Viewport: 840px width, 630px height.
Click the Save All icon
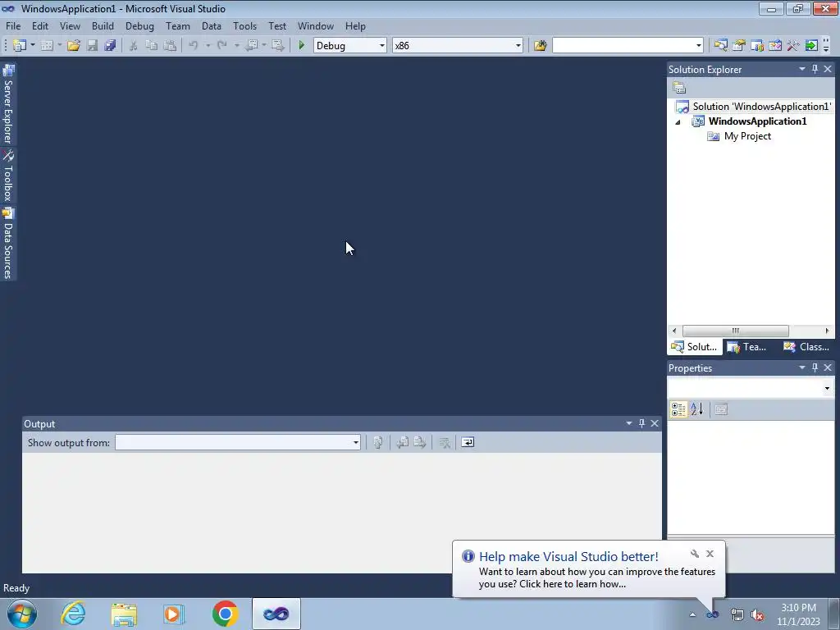[x=111, y=46]
